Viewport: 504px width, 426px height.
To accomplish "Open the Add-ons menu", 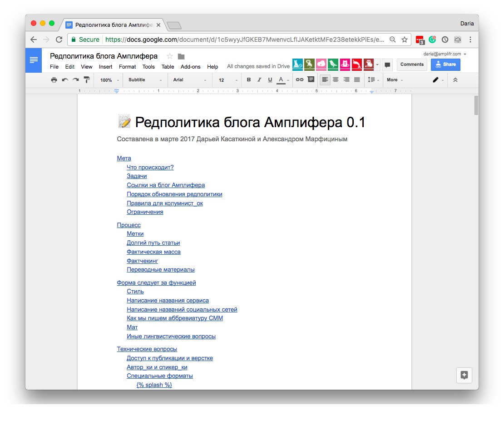I will 190,67.
